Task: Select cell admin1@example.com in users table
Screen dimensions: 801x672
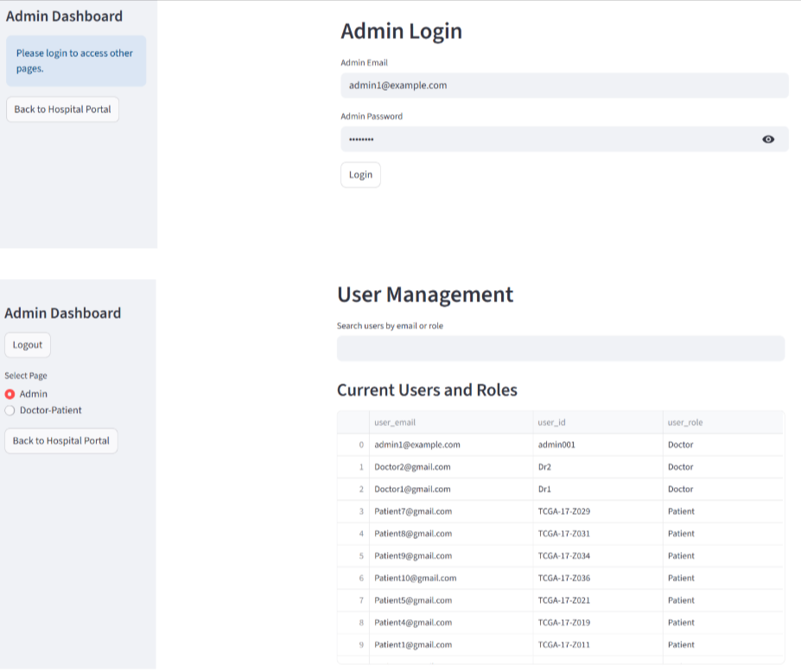Action: pyautogui.click(x=451, y=445)
